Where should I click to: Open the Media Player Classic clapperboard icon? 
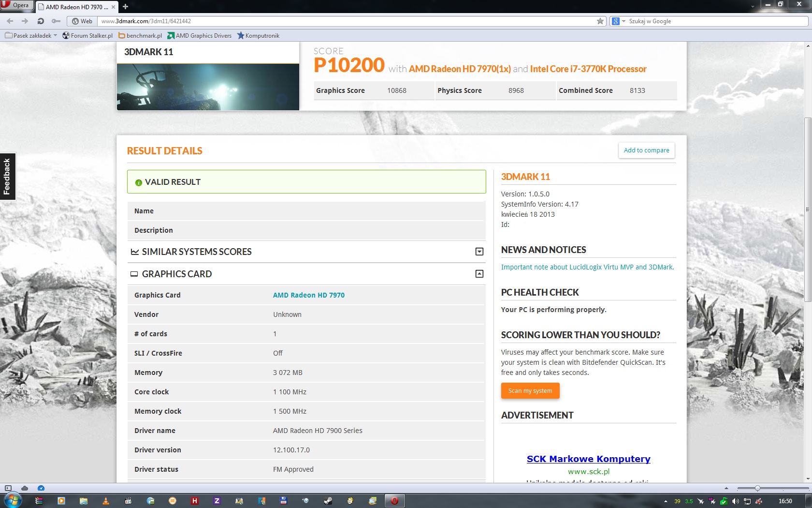tap(128, 501)
